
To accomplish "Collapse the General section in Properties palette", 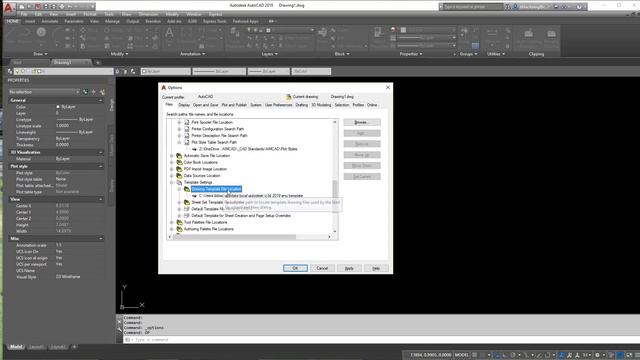I will point(100,100).
